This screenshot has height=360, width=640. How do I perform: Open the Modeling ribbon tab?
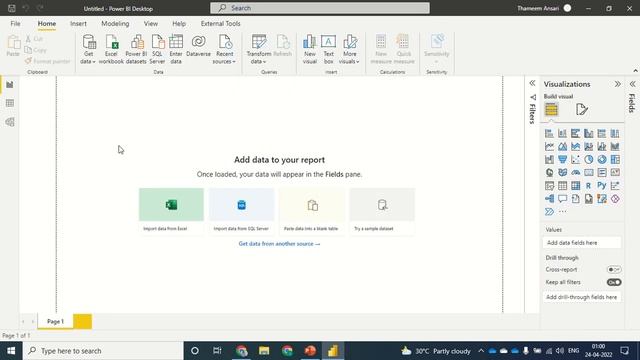[115, 24]
